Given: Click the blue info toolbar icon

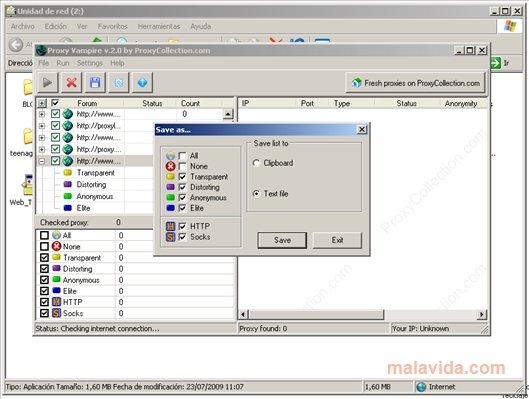Looking at the screenshot, I should click(x=142, y=82).
